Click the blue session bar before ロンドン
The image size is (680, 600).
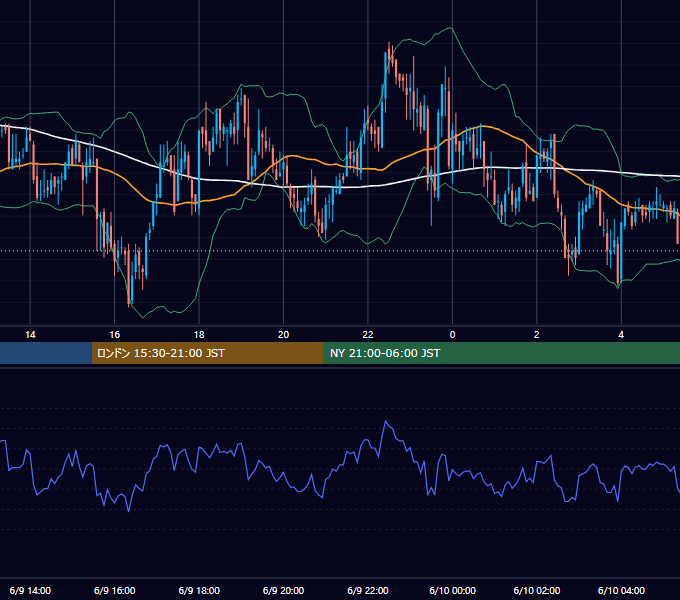(46, 353)
